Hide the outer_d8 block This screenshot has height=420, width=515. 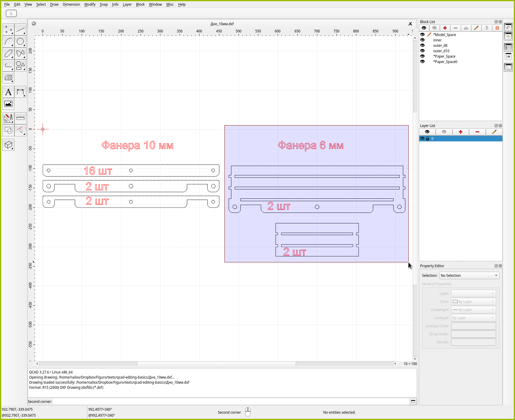pos(422,46)
